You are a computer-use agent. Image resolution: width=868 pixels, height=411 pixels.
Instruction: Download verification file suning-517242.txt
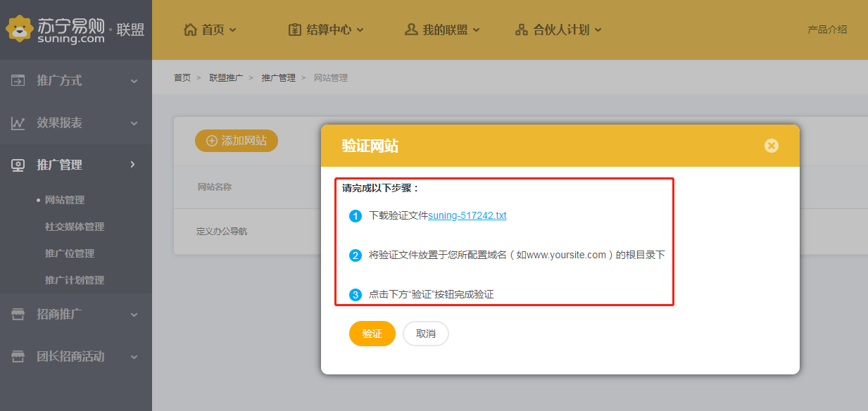467,215
